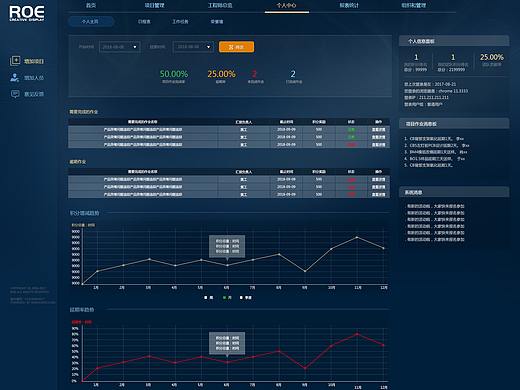The height and width of the screenshot is (390, 520).
Task: Click the add-person icon in left sidebar
Action: point(15,78)
